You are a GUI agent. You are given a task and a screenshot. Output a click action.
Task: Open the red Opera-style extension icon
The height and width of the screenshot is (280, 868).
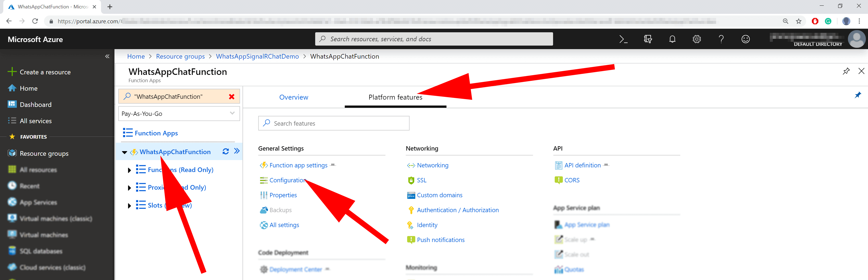pos(815,21)
